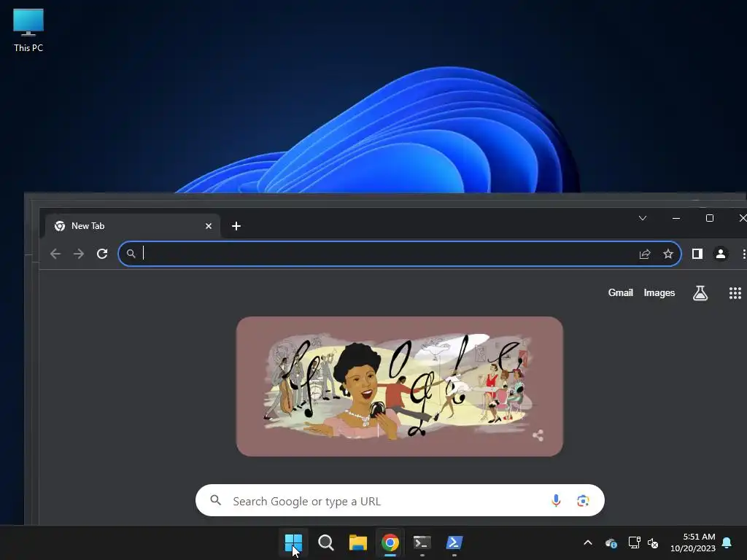This screenshot has height=560, width=747.
Task: Start voice search with microphone
Action: click(555, 500)
